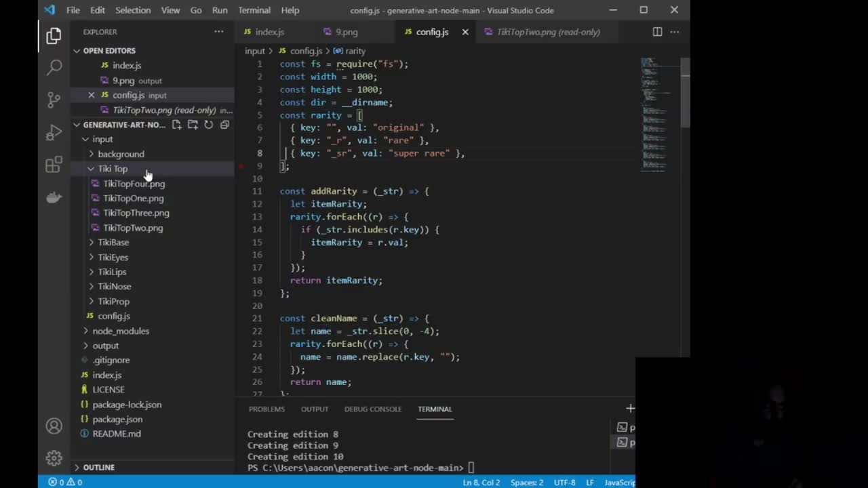
Task: Select first terminal instance in list
Action: tap(625, 427)
